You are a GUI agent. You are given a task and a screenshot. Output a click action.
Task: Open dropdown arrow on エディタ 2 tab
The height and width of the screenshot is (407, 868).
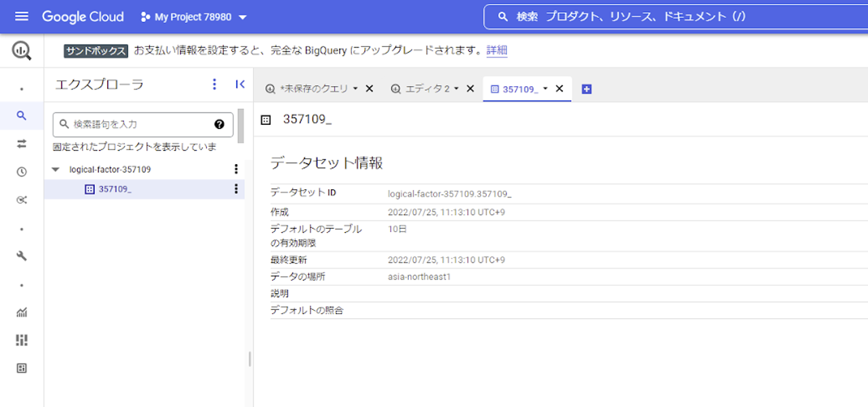coord(456,89)
